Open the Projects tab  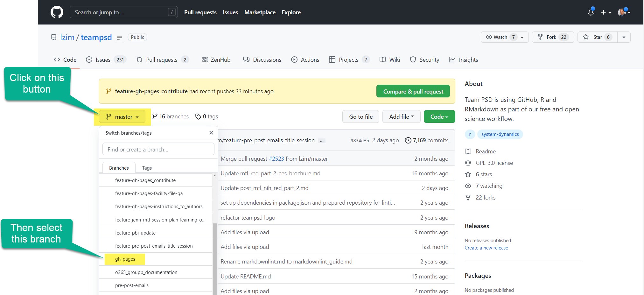pyautogui.click(x=349, y=60)
